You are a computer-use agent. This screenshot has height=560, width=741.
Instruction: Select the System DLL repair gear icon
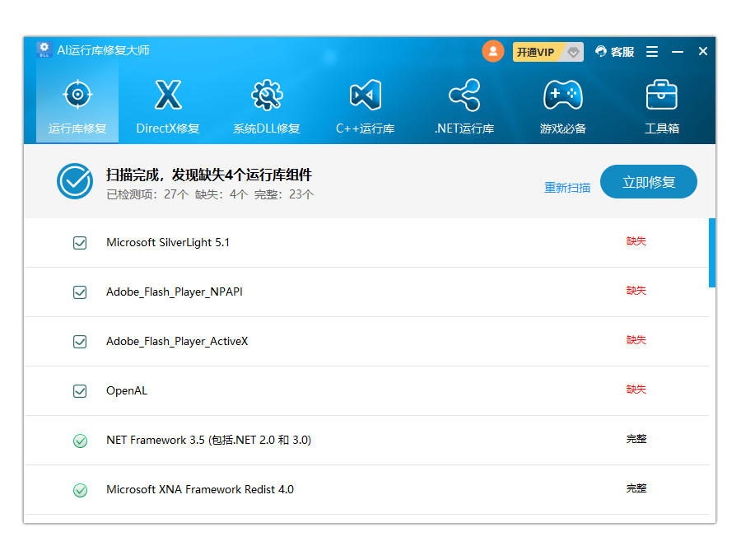tap(266, 96)
